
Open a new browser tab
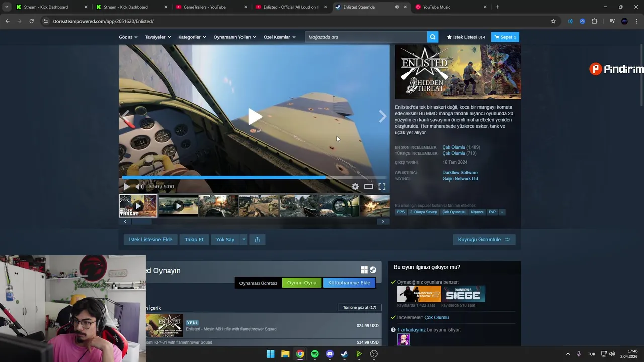pos(497,7)
